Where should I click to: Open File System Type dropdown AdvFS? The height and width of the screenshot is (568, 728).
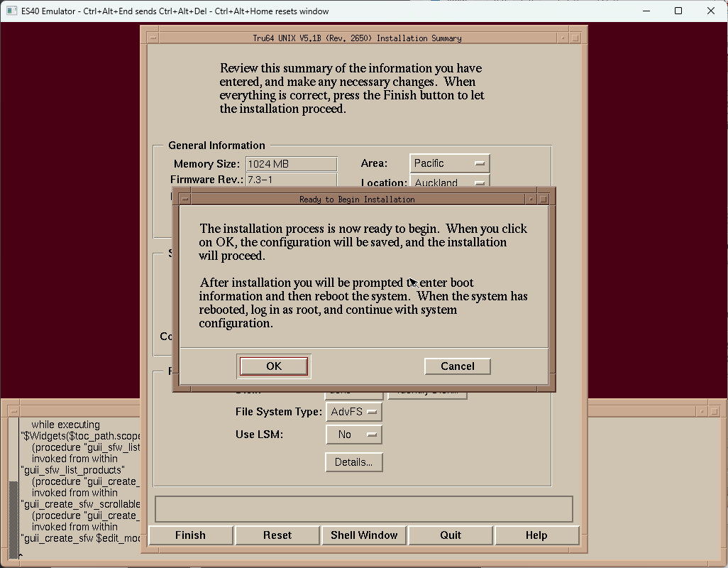[x=354, y=412]
